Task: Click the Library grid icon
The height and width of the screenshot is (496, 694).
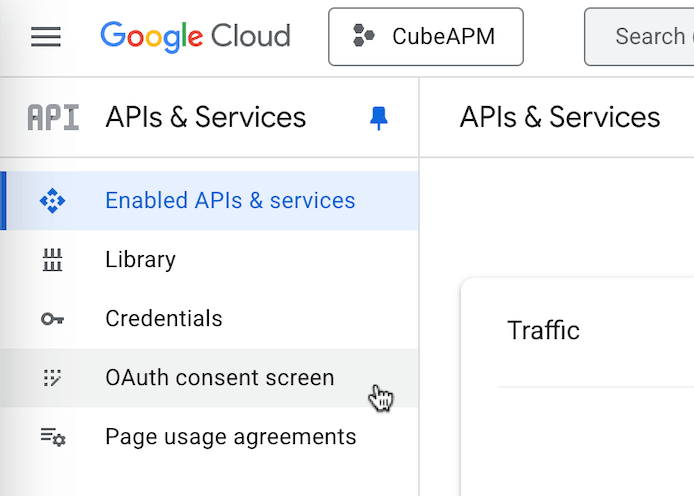Action: click(x=52, y=260)
